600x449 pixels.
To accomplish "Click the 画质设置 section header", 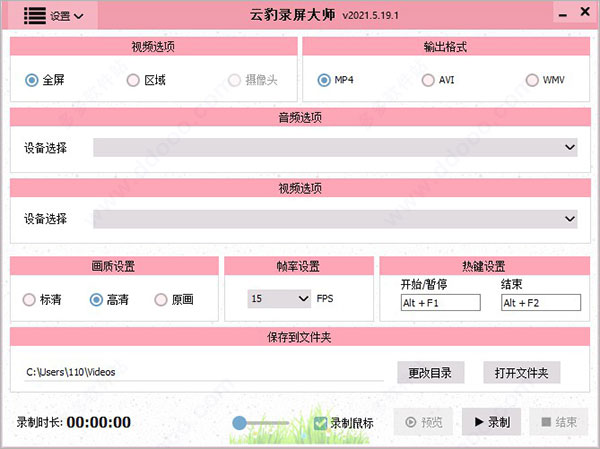I will [x=114, y=266].
